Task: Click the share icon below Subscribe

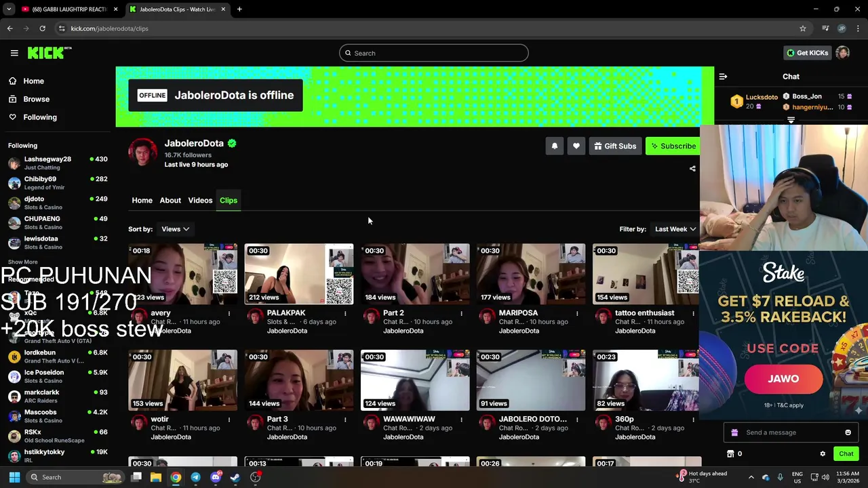Action: click(x=692, y=169)
